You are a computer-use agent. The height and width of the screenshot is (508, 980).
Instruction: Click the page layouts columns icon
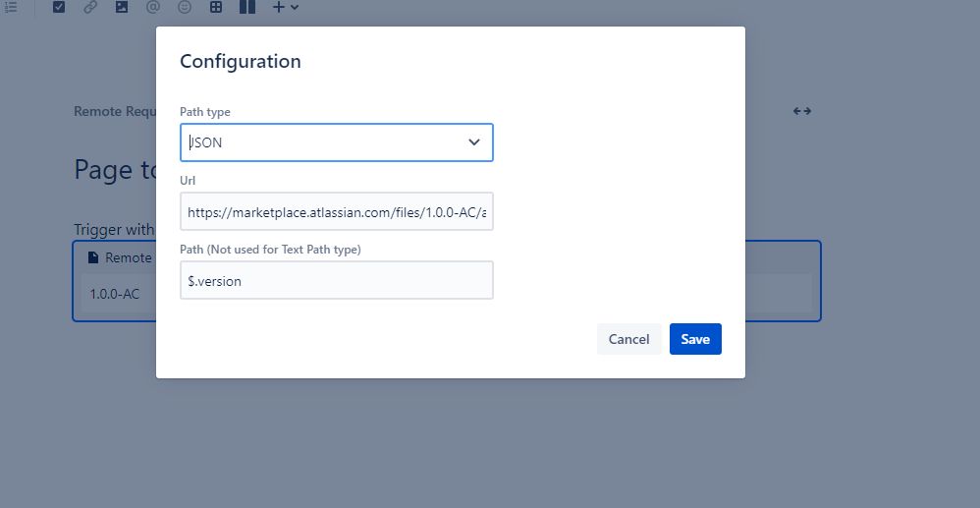tap(246, 7)
